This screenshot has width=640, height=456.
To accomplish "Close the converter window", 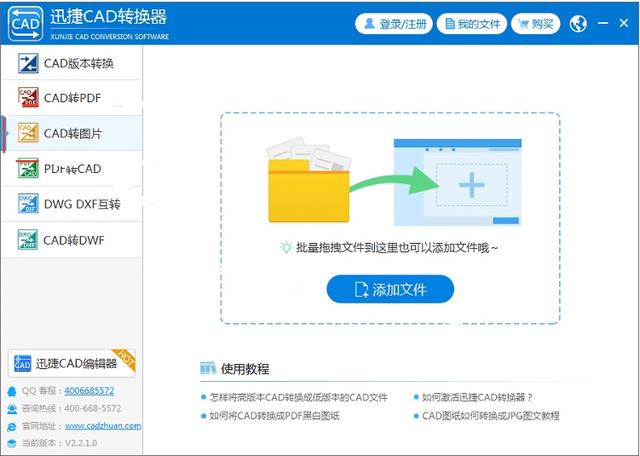I will click(x=623, y=23).
